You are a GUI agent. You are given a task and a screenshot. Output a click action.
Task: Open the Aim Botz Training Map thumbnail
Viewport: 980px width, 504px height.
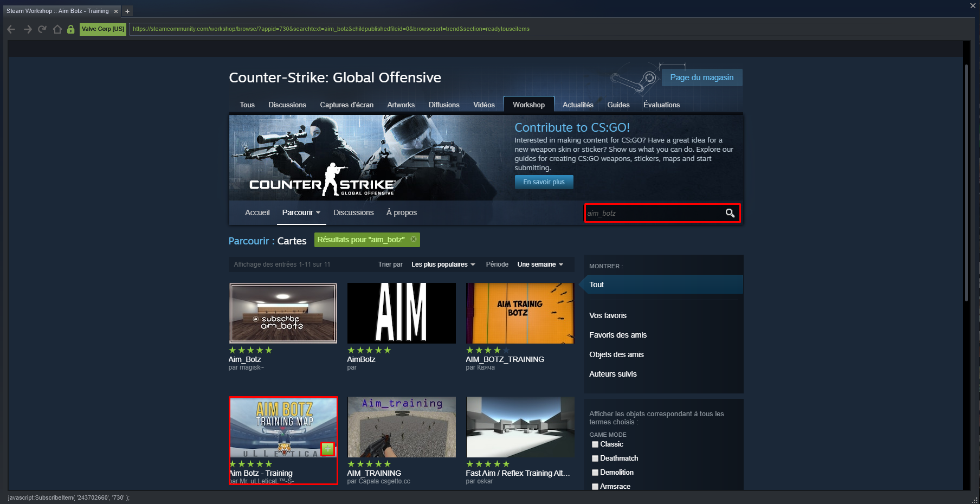click(x=283, y=427)
